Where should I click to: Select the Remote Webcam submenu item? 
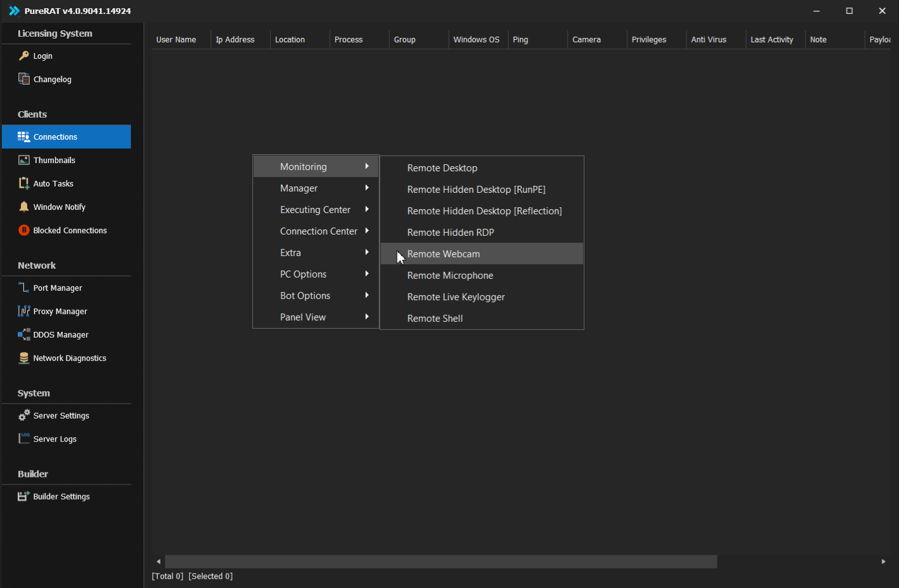click(x=481, y=254)
